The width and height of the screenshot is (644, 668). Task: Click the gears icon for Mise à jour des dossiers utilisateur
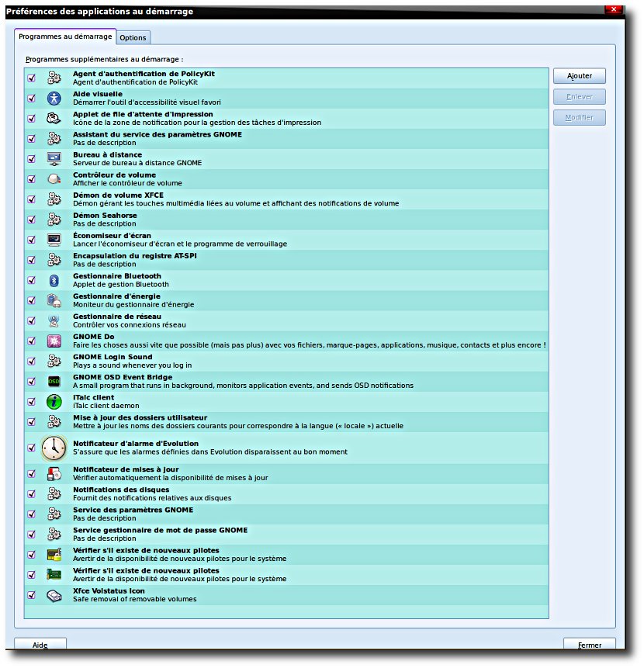54,422
